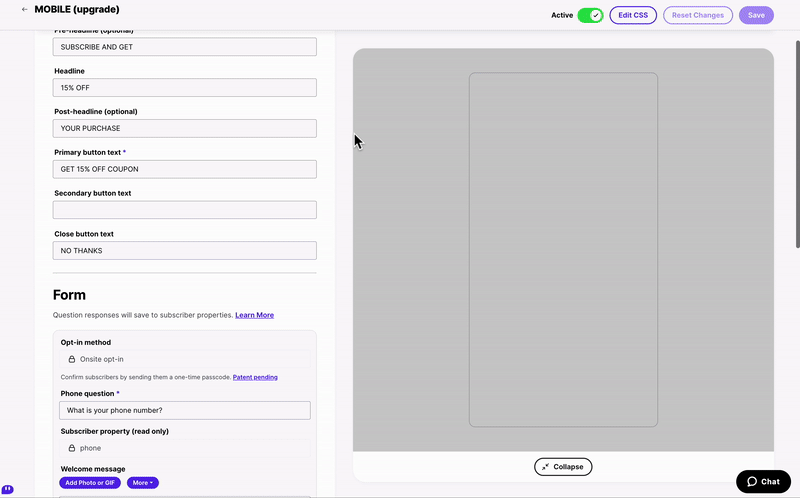Image resolution: width=800 pixels, height=498 pixels.
Task: Click the mobile phone preview frame
Action: coord(563,250)
